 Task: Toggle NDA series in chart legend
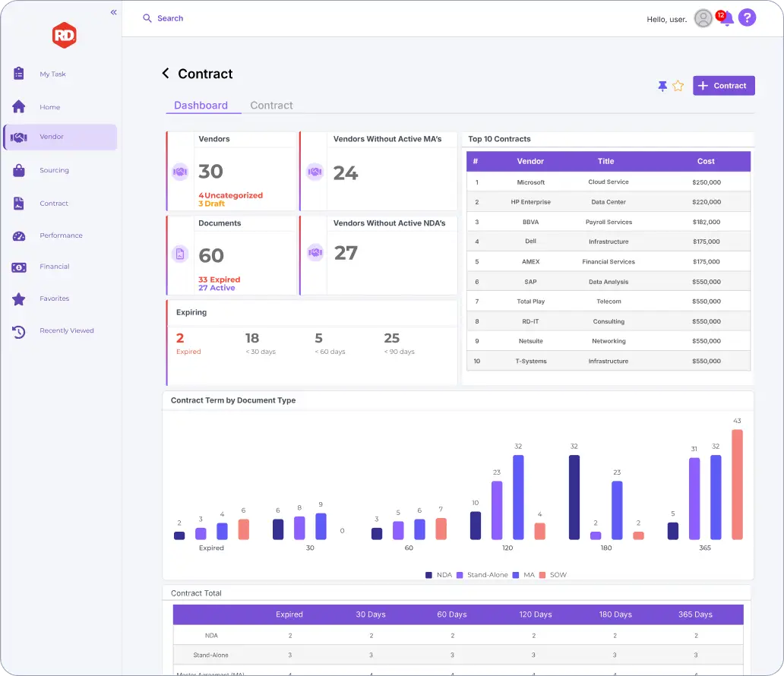point(438,575)
